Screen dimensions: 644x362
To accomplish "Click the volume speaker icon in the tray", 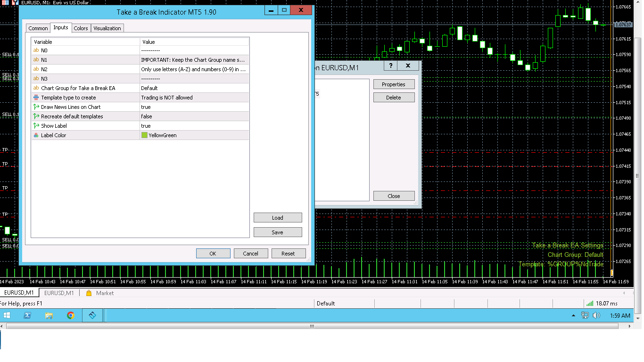I will click(596, 316).
